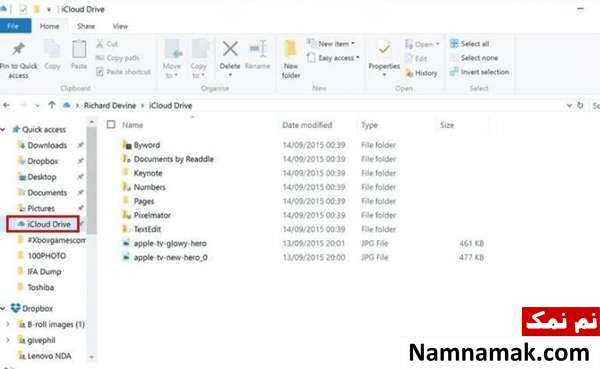Switch to the Home ribbon tab
Image resolution: width=600 pixels, height=369 pixels.
coord(50,26)
